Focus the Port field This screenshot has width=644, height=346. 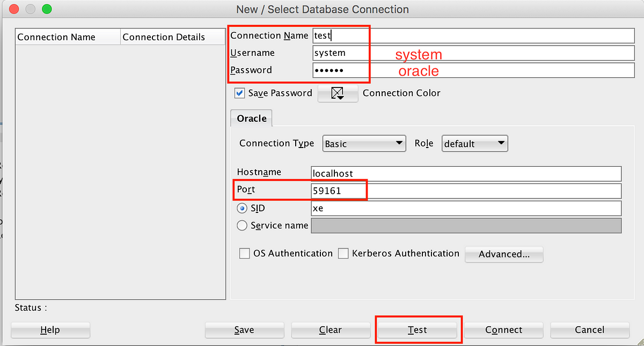click(466, 191)
